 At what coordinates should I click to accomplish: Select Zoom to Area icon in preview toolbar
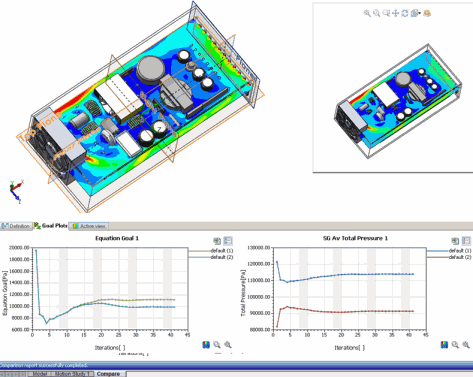(x=386, y=13)
